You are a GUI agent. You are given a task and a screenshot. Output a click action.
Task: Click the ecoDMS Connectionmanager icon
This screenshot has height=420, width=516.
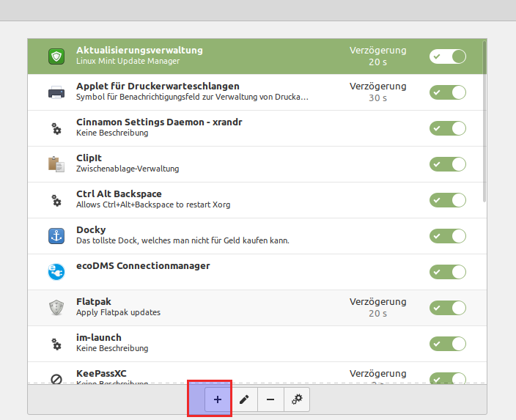click(56, 271)
